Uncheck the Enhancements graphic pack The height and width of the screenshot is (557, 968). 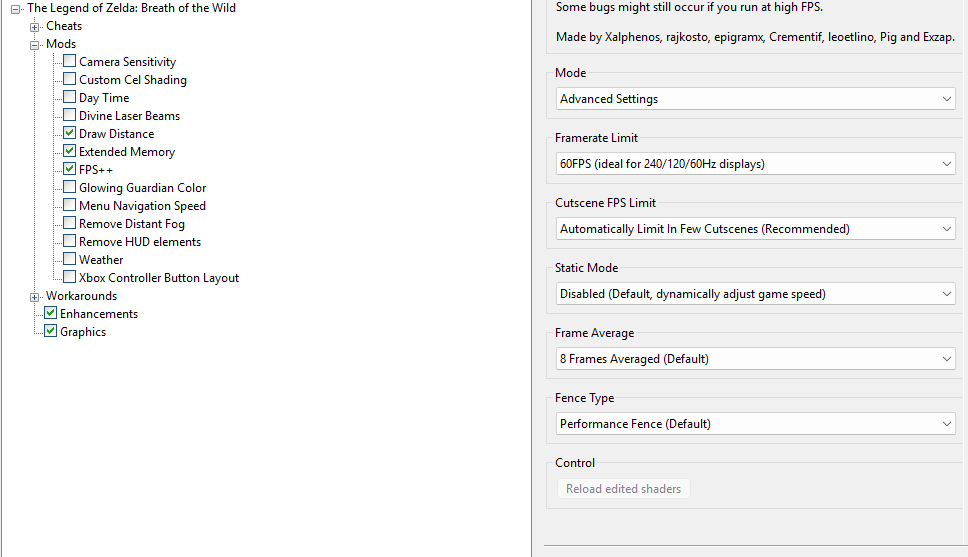click(x=51, y=313)
